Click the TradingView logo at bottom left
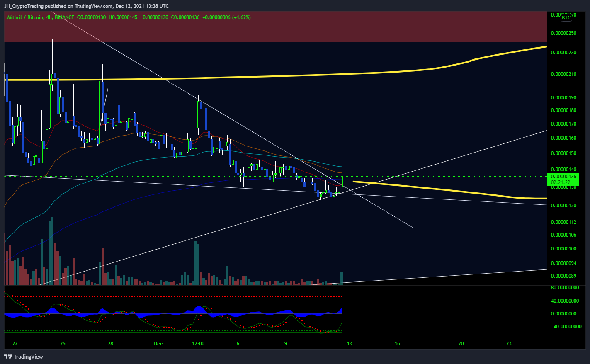The height and width of the screenshot is (364, 590). [x=24, y=357]
